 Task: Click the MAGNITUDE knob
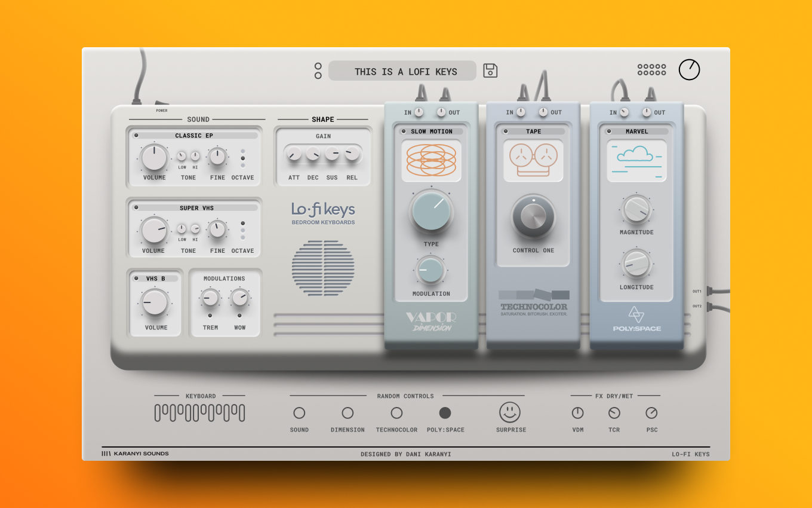(x=636, y=210)
